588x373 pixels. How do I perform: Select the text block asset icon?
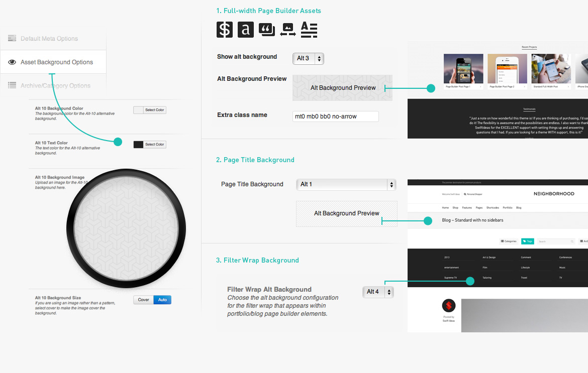click(x=309, y=30)
